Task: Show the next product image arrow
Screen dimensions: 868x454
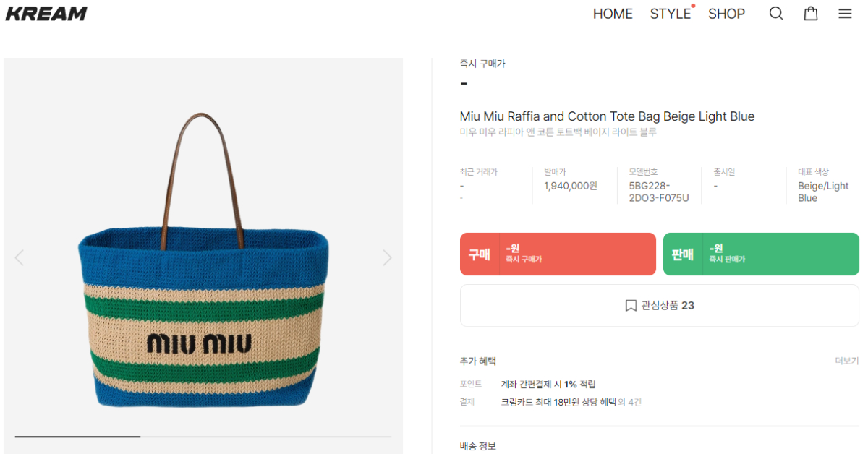Action: [387, 257]
